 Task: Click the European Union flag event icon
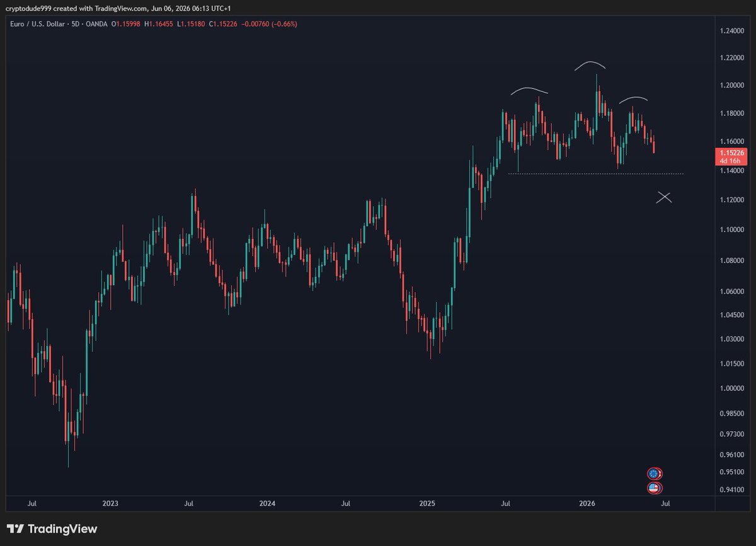point(654,473)
